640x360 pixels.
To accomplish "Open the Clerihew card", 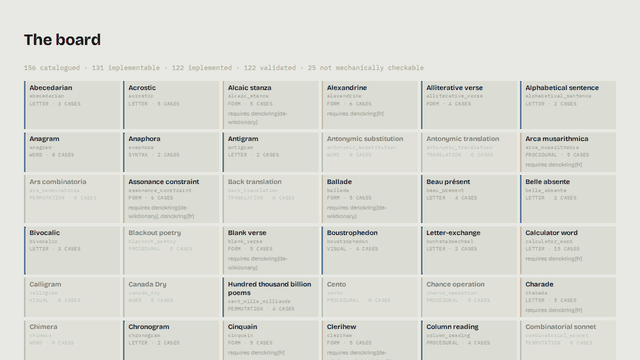I will (370, 340).
